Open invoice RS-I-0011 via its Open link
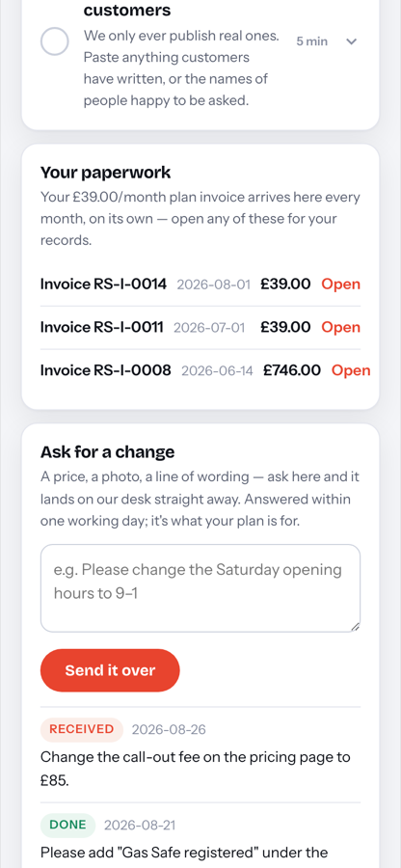 (x=340, y=328)
